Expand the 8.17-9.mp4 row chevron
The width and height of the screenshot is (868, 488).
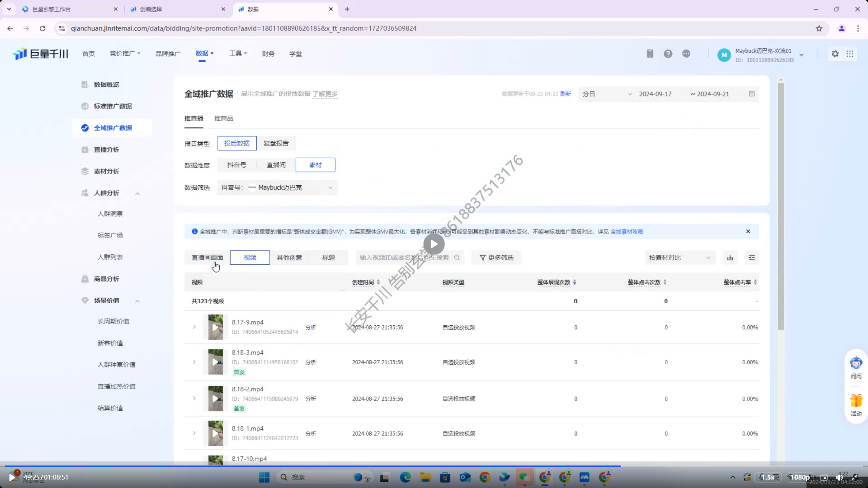tap(194, 327)
